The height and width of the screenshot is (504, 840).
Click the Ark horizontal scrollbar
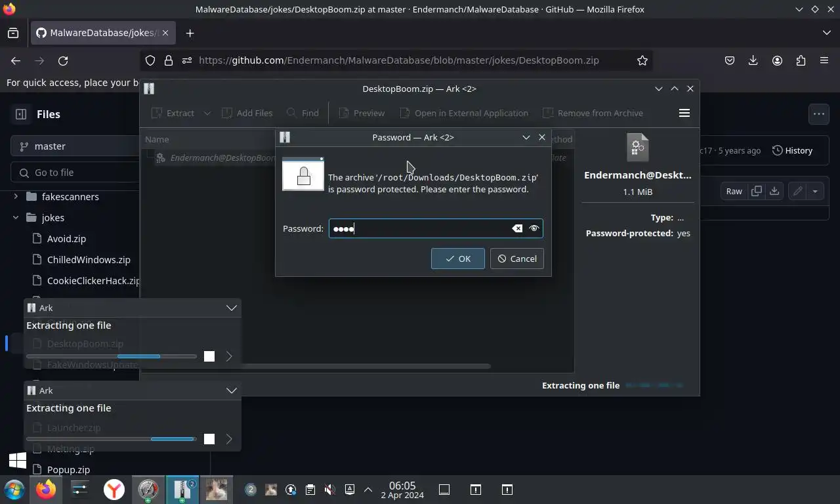318,366
